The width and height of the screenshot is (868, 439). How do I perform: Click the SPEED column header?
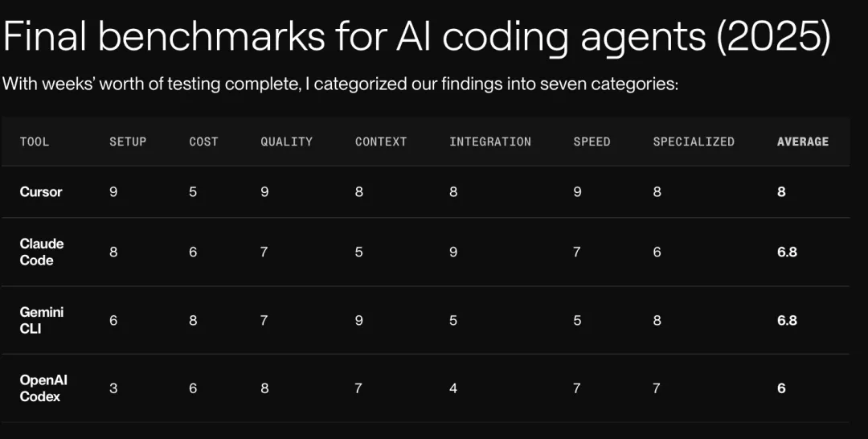pos(592,142)
